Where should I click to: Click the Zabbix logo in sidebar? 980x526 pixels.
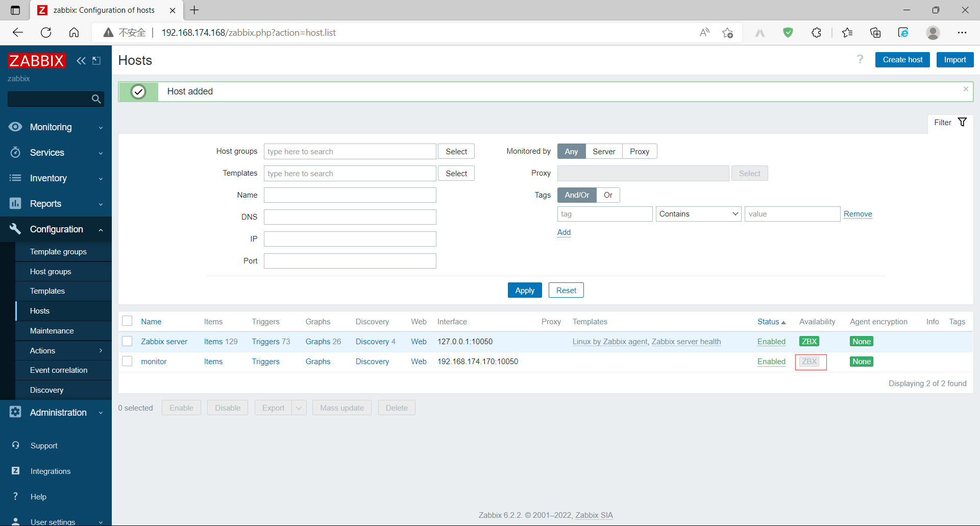pyautogui.click(x=36, y=61)
